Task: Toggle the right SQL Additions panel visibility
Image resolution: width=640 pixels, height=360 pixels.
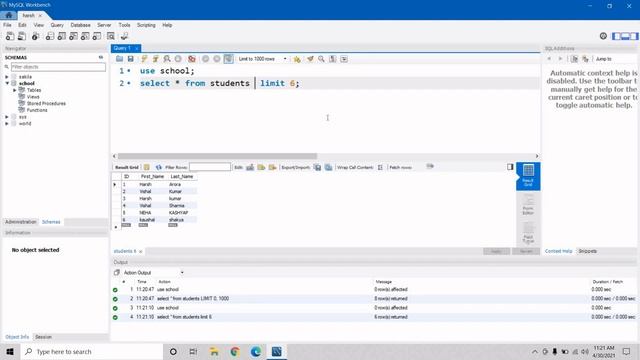Action: click(633, 36)
